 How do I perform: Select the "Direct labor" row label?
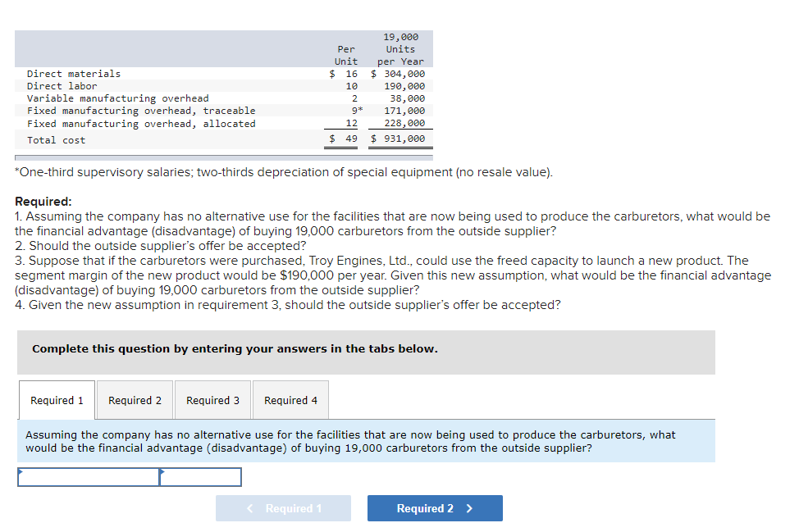tap(62, 86)
